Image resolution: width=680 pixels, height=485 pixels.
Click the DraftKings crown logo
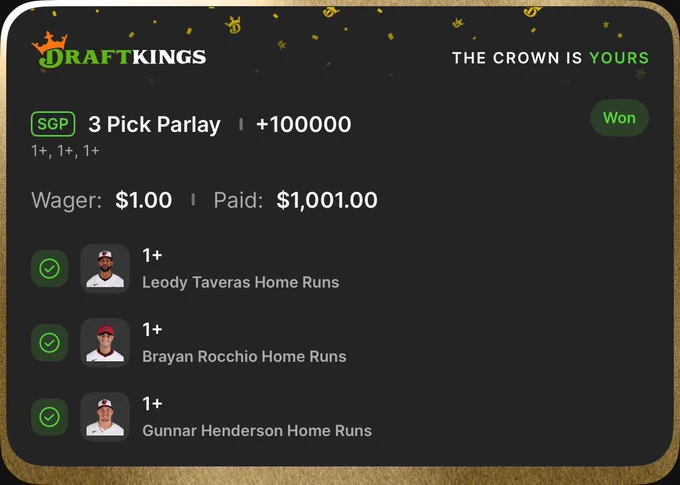[118, 50]
